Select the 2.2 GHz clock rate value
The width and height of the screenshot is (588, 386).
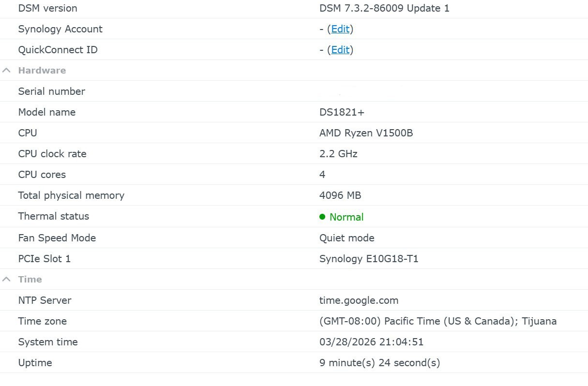pyautogui.click(x=338, y=154)
